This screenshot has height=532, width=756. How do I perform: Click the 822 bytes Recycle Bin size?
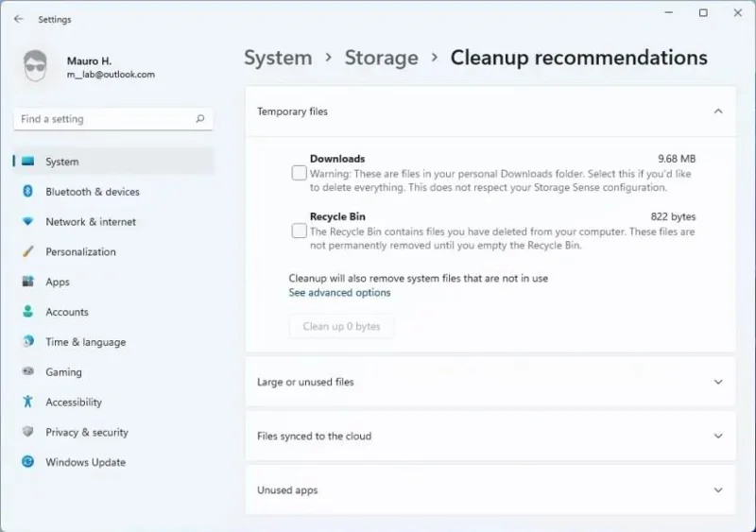(673, 216)
